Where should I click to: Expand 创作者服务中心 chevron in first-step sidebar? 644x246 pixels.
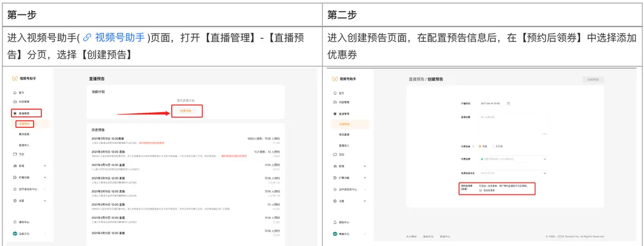(x=45, y=189)
